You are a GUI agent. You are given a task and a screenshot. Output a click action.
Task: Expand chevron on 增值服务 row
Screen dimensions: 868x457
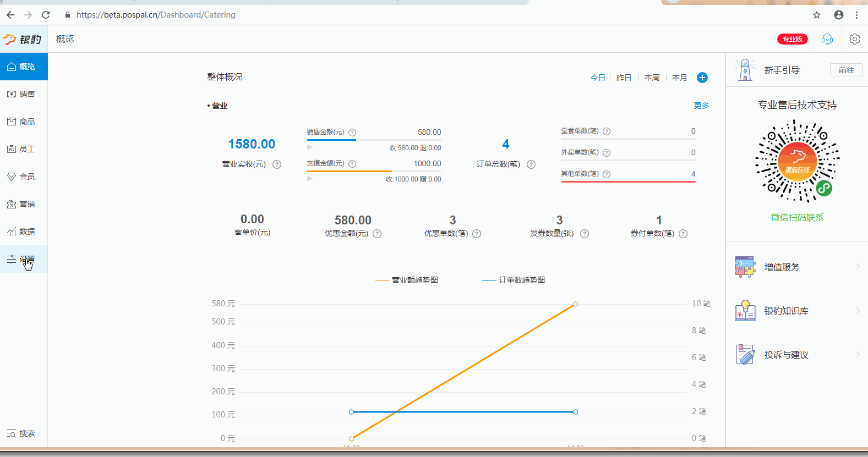(x=858, y=267)
